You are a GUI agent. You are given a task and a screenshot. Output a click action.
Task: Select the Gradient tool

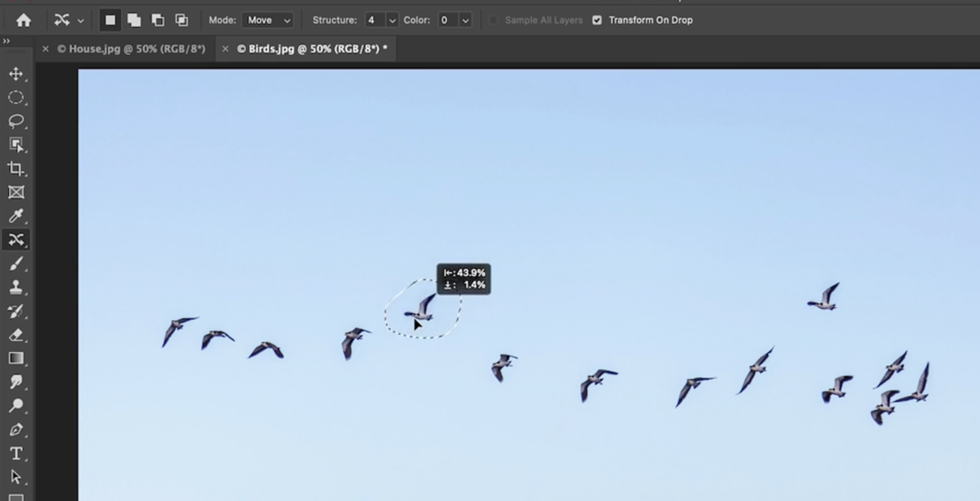(16, 358)
